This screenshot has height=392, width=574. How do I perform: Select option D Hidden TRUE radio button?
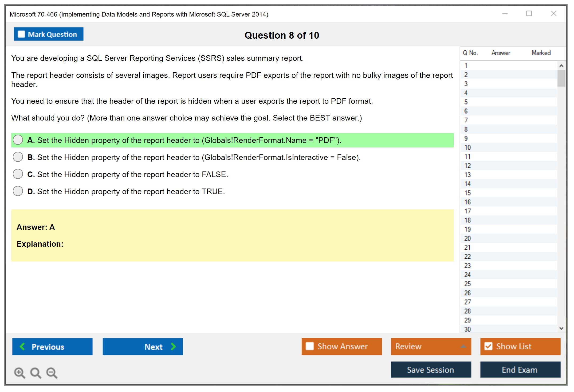pos(18,191)
